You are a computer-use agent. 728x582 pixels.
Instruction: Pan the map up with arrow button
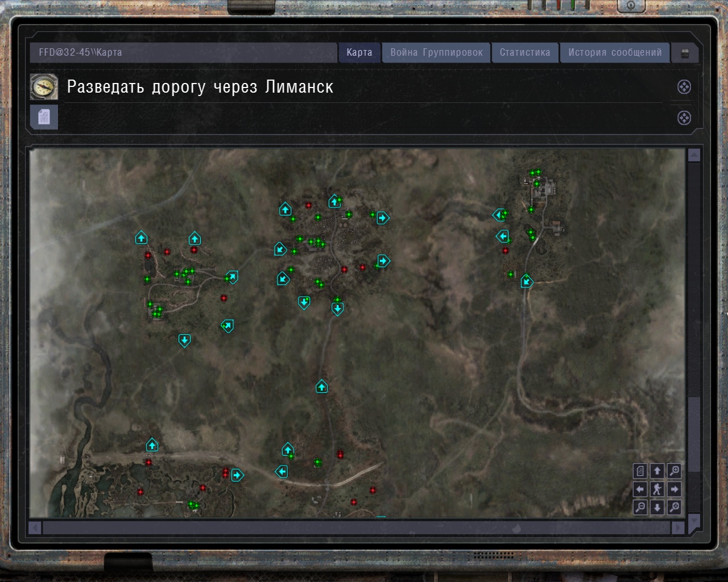(657, 471)
